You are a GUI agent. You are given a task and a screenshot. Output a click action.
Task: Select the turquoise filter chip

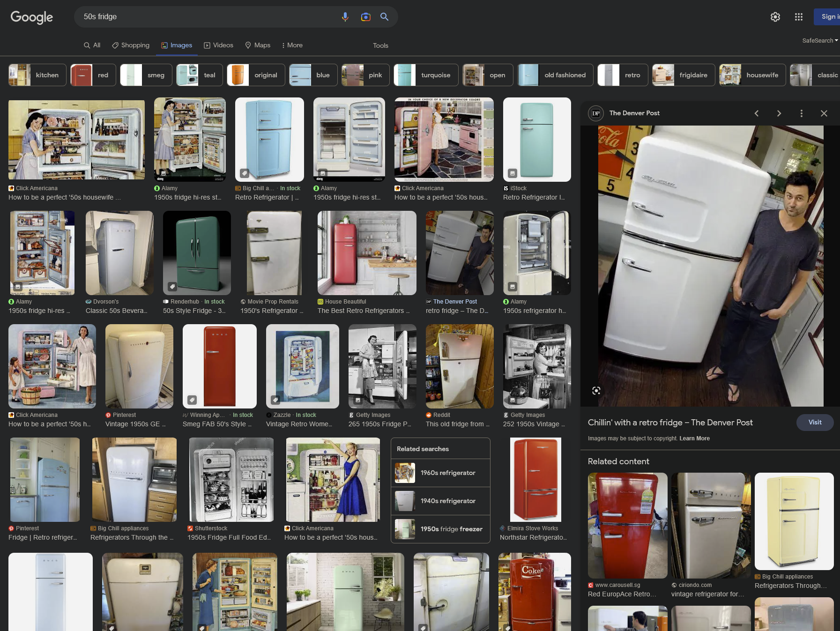425,75
